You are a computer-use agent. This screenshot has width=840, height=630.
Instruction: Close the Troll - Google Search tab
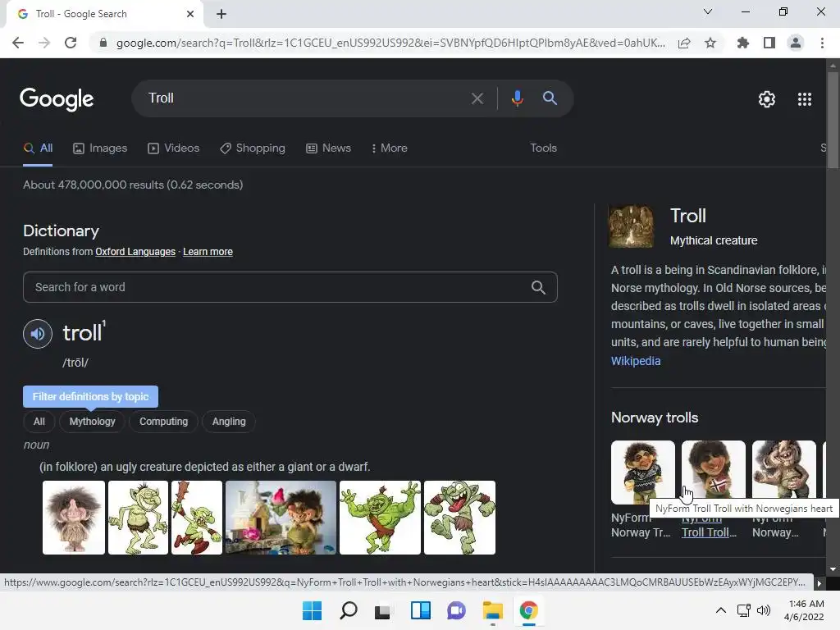[x=190, y=14]
